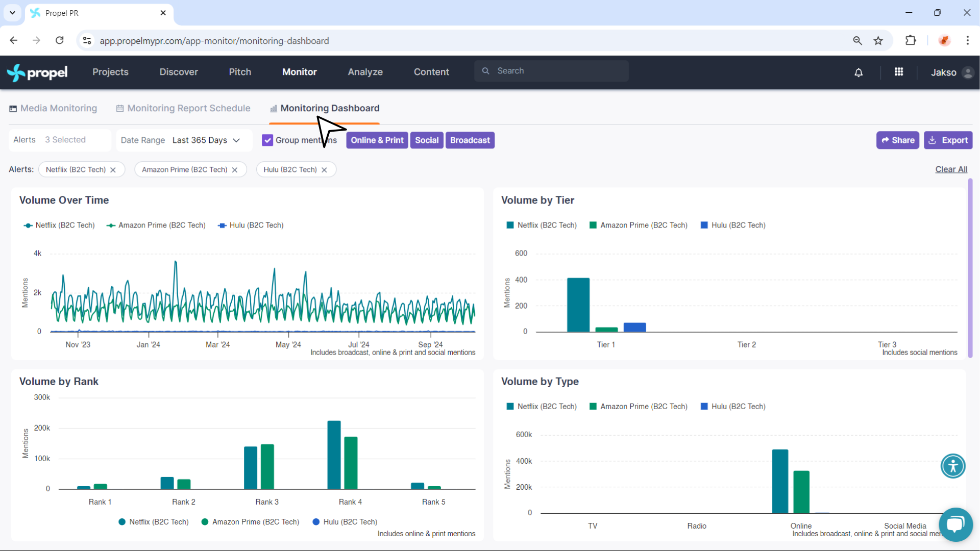
Task: Toggle Amazon Prime in Volume by Type legend
Action: point(639,407)
